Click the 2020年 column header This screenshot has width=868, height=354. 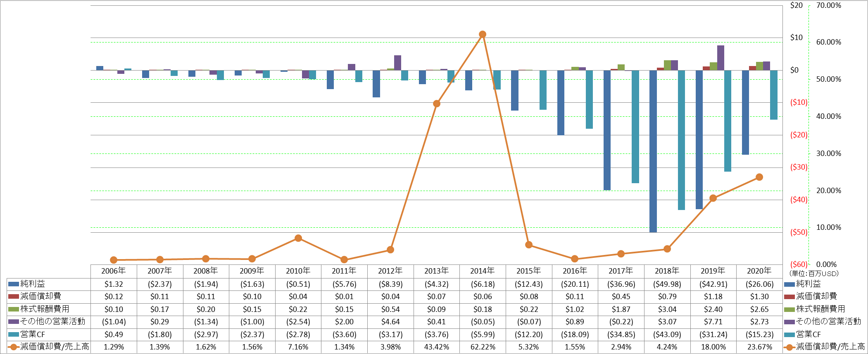click(759, 271)
